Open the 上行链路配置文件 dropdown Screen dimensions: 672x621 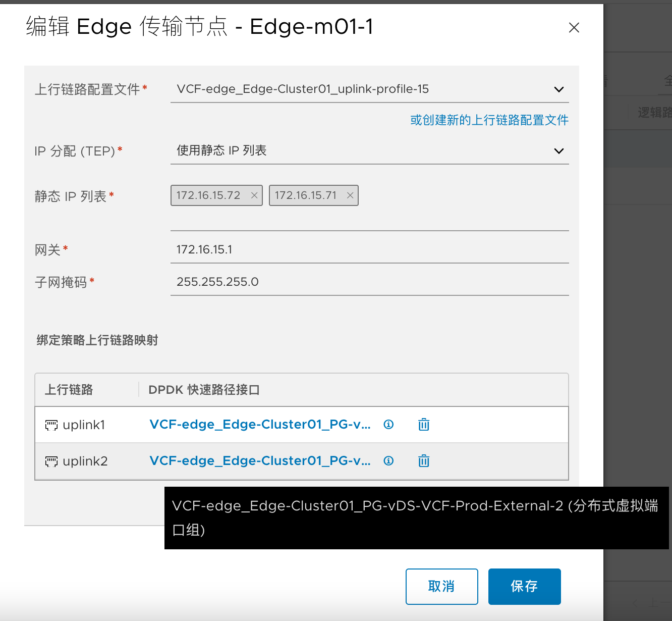click(369, 89)
